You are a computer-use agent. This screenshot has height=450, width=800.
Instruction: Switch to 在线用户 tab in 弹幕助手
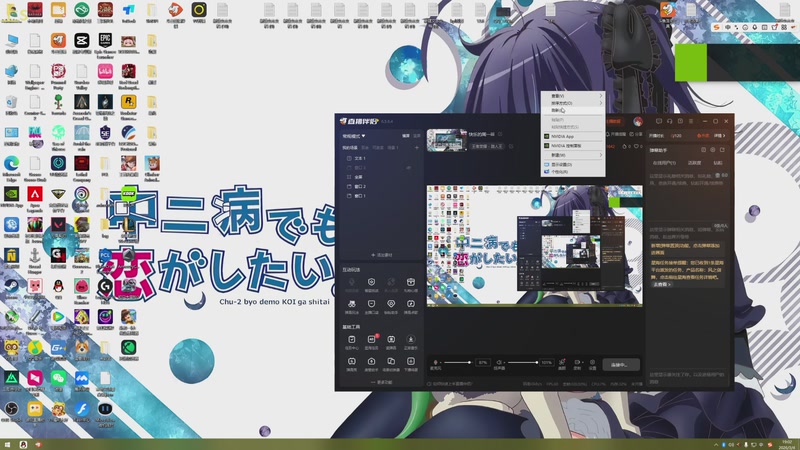tap(663, 163)
